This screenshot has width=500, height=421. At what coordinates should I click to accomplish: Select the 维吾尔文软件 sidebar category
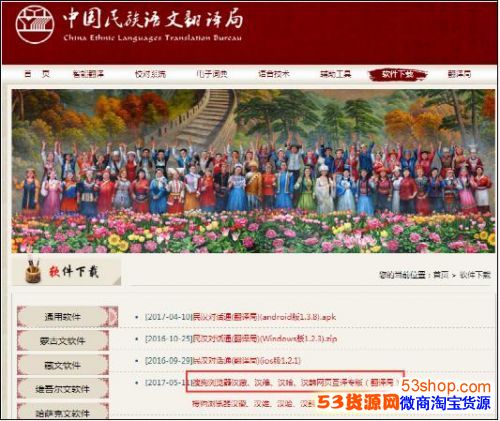click(63, 389)
